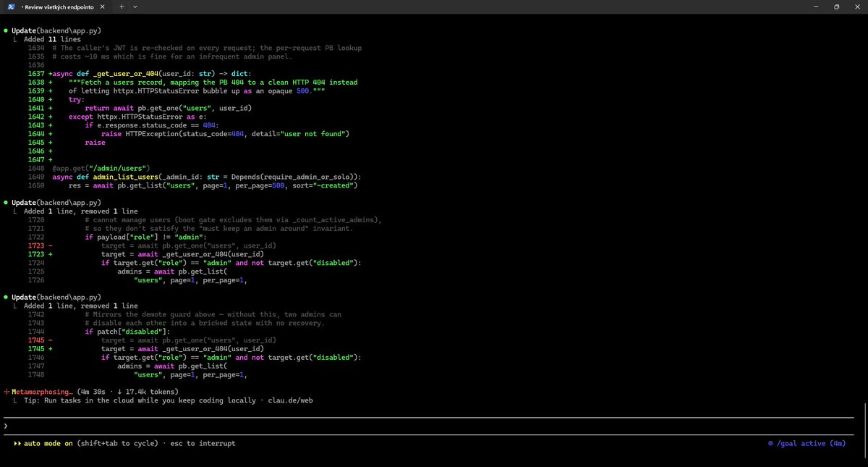Viewport: 868px width, 467px height.
Task: Click the prompt input line
Action: 428,426
